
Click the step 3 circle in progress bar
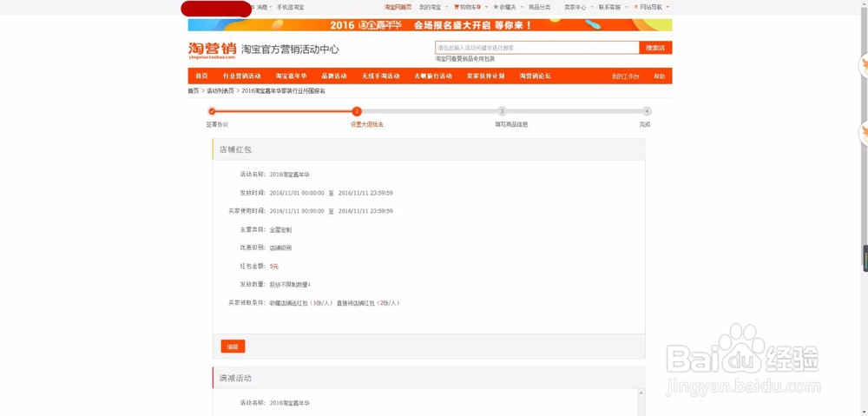[502, 111]
